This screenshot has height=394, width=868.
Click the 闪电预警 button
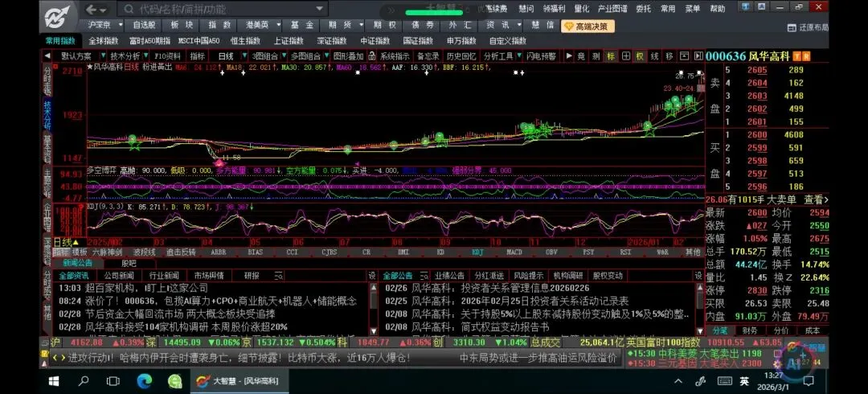542,56
